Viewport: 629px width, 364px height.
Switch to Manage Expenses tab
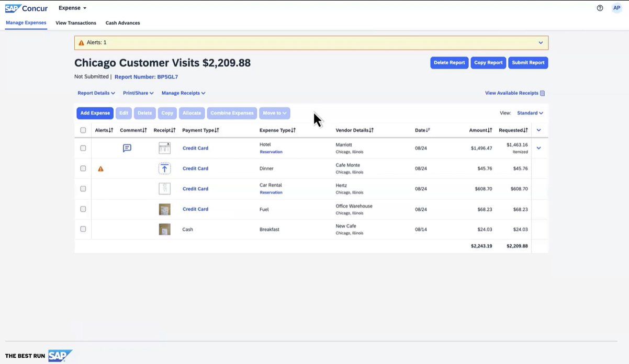(26, 22)
